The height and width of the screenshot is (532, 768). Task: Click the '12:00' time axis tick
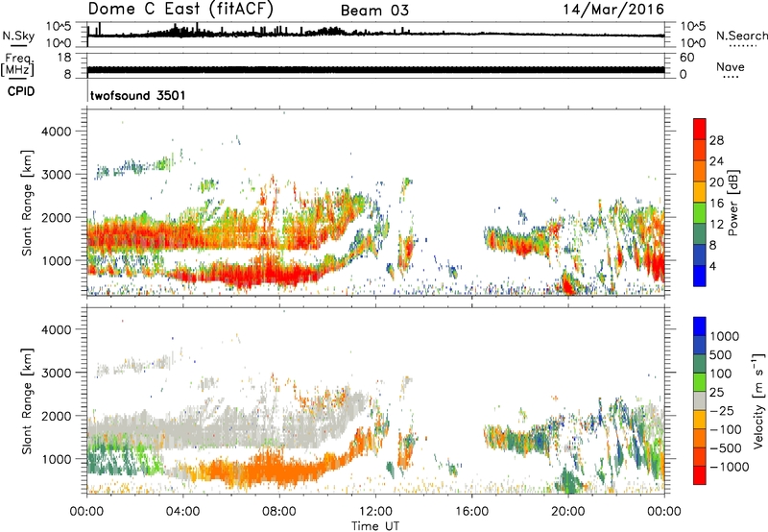[375, 512]
